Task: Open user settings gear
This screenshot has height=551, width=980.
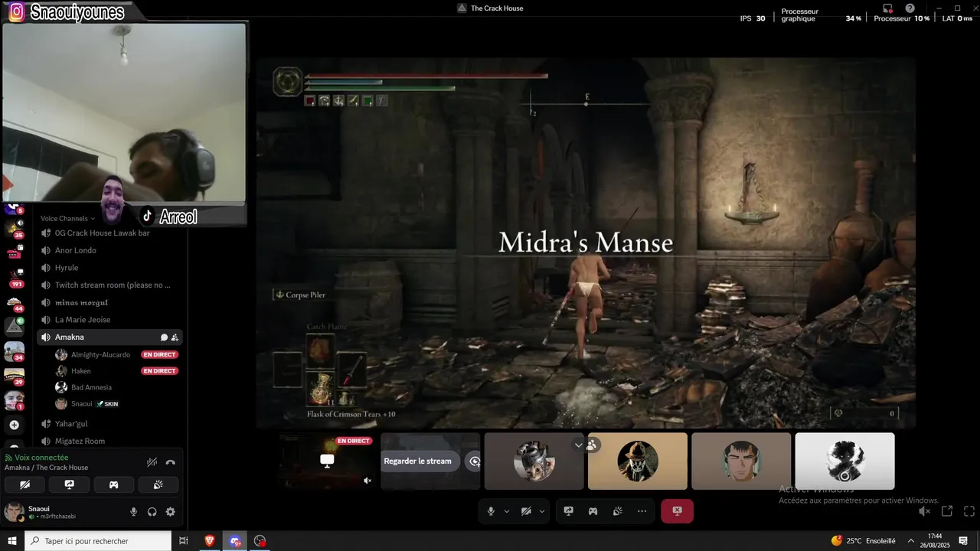Action: point(171,512)
